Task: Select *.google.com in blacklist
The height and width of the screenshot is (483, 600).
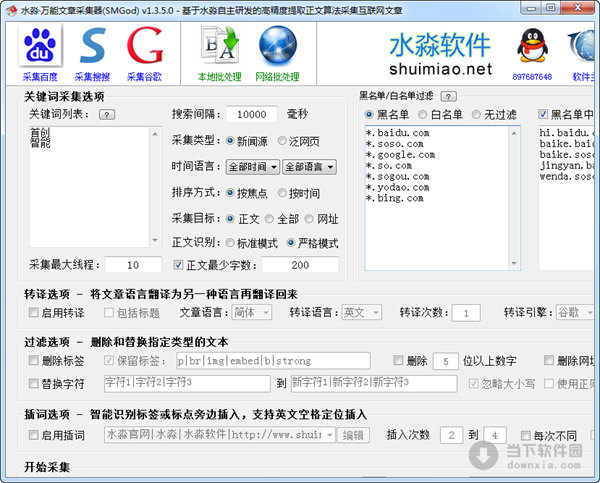Action: click(x=400, y=155)
